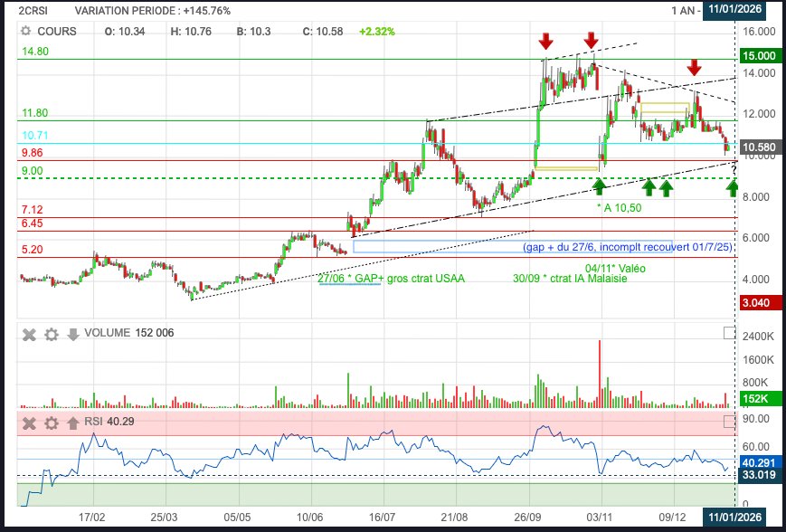
Task: Click the 10/06 date on time axis
Action: pos(310,517)
